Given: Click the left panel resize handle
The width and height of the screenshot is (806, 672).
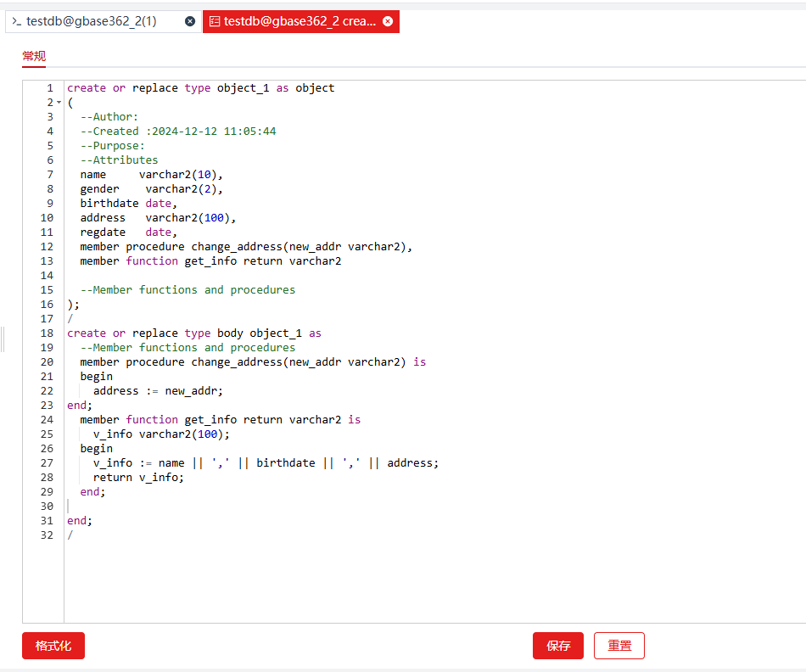Looking at the screenshot, I should click(x=3, y=339).
